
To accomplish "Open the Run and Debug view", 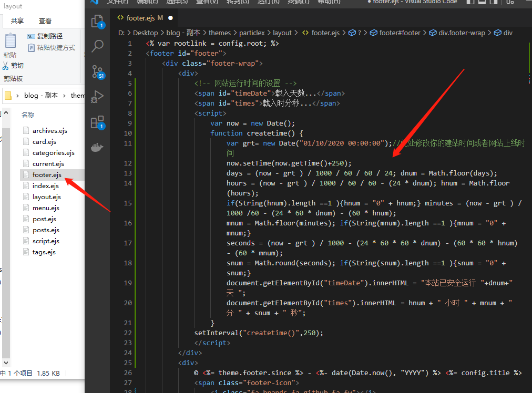I will pyautogui.click(x=97, y=97).
